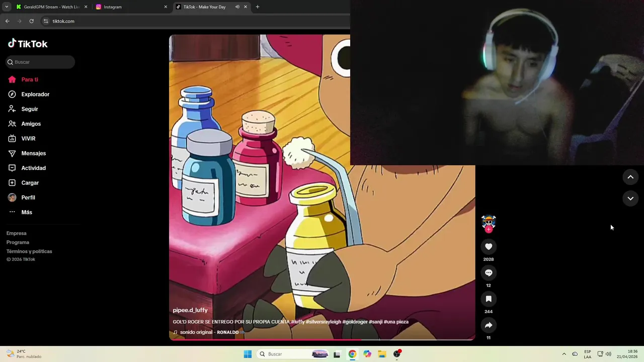The height and width of the screenshot is (362, 644).
Task: Open a new browser tab
Action: click(258, 7)
